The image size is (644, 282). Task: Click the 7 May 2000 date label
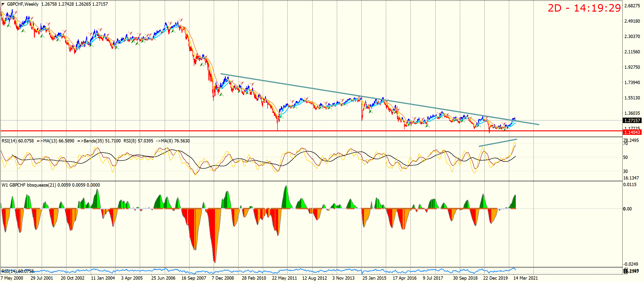(12, 278)
